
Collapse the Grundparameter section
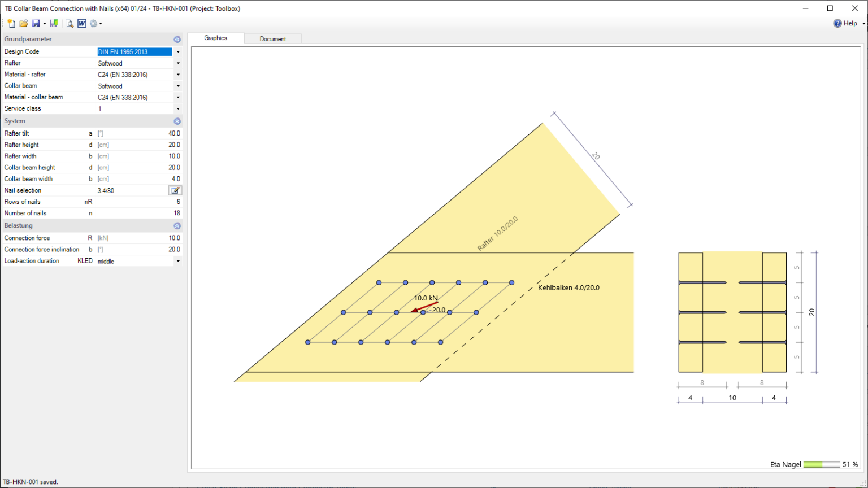[177, 40]
